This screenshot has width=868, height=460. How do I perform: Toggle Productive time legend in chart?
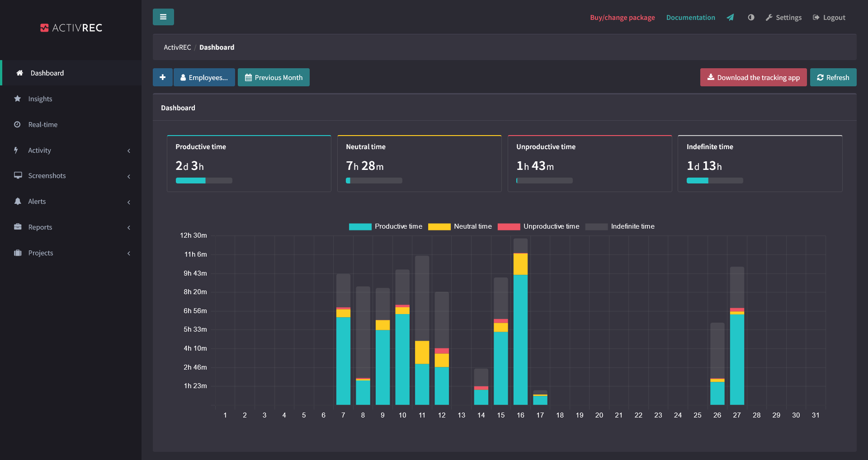click(x=385, y=226)
